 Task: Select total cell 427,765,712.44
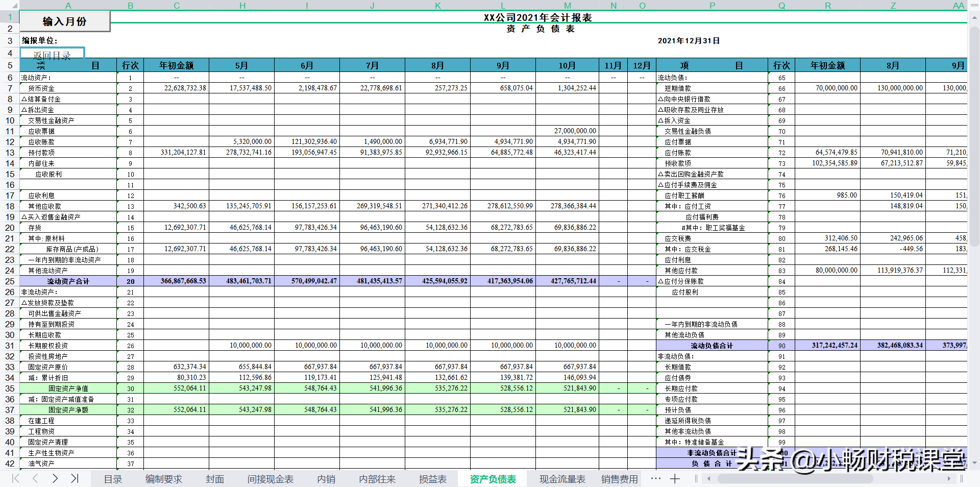click(x=568, y=281)
